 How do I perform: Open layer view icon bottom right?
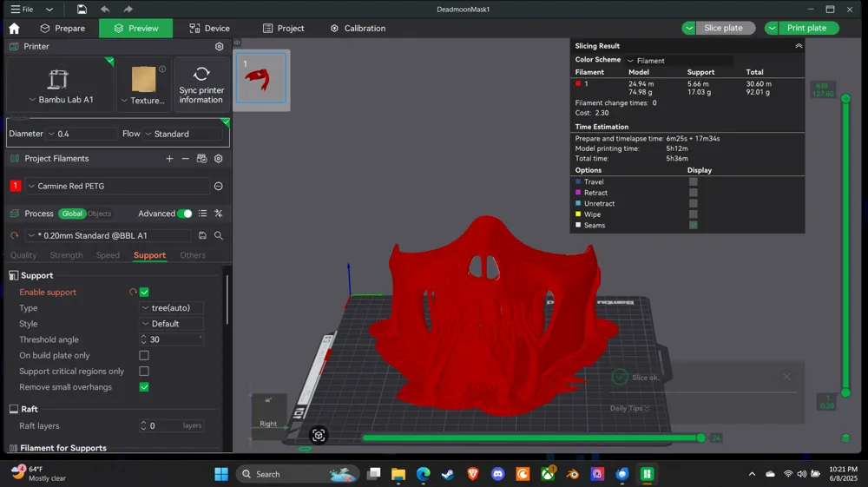coord(845,438)
